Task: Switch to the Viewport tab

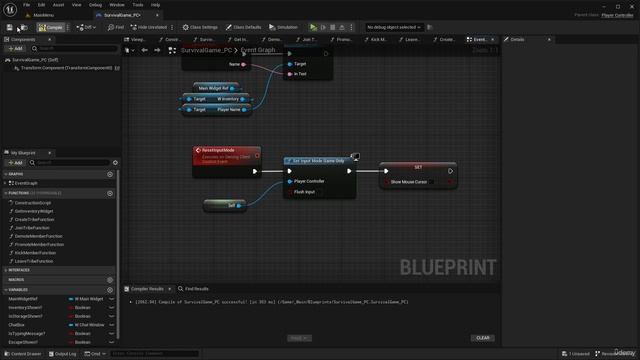Action: point(135,40)
